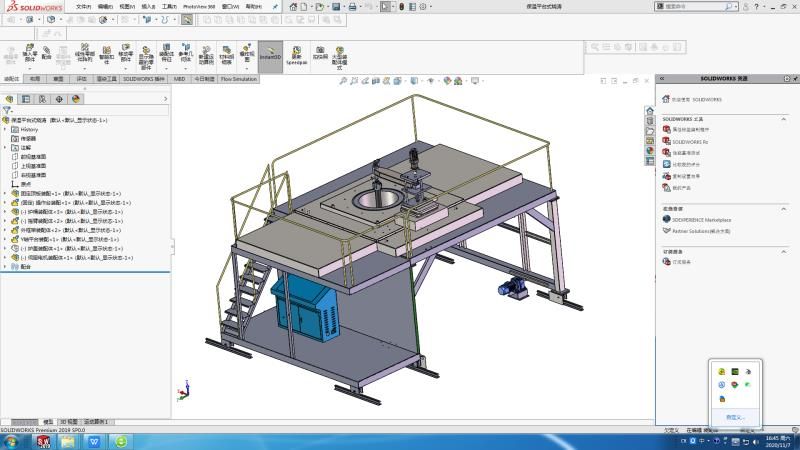Screen dimensions: 800x450
Task: Switch to the Flow Simulation tab
Action: click(x=239, y=78)
